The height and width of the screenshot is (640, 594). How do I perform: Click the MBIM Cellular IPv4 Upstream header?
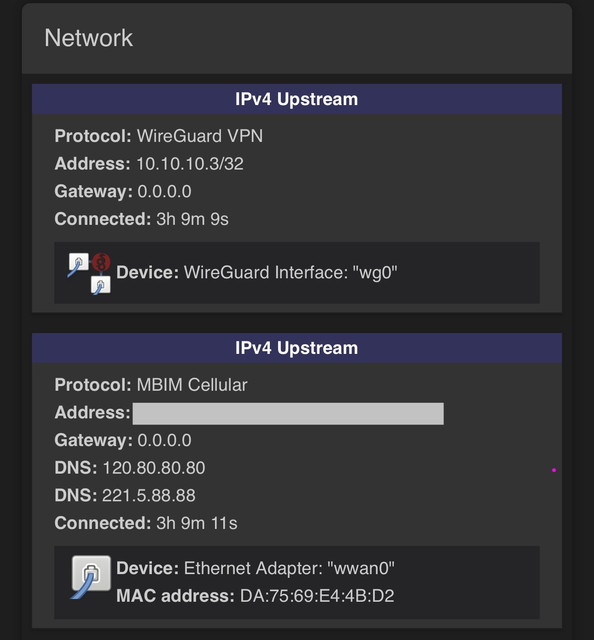tap(297, 348)
